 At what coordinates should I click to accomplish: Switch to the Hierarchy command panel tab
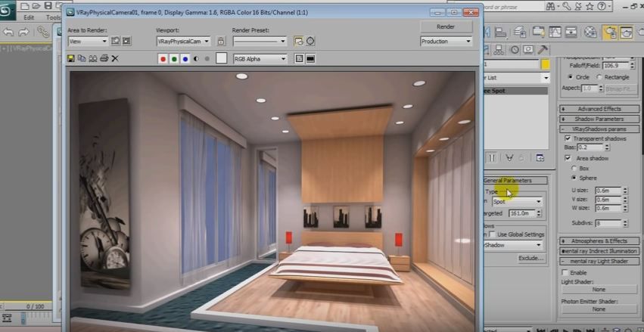coord(499,50)
